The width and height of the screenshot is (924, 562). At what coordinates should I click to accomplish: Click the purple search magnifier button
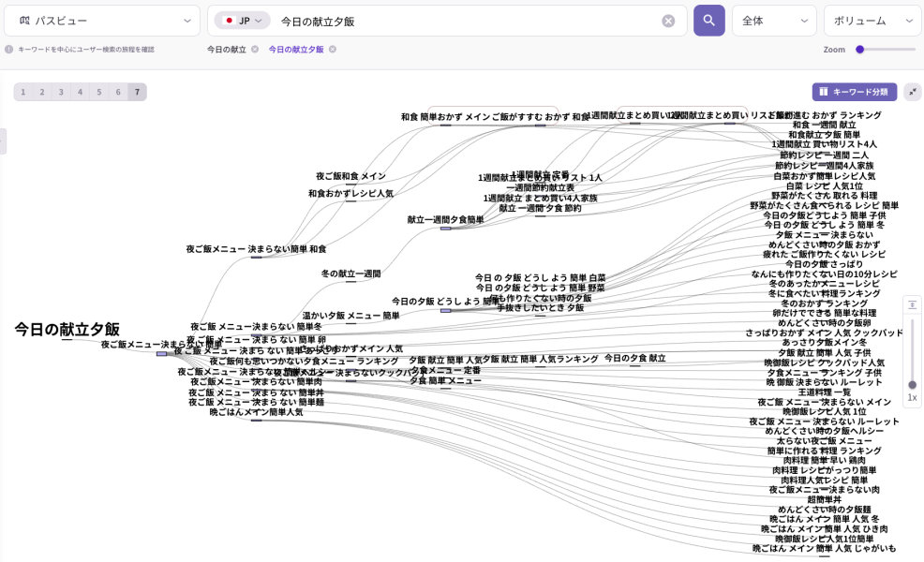[x=708, y=21]
